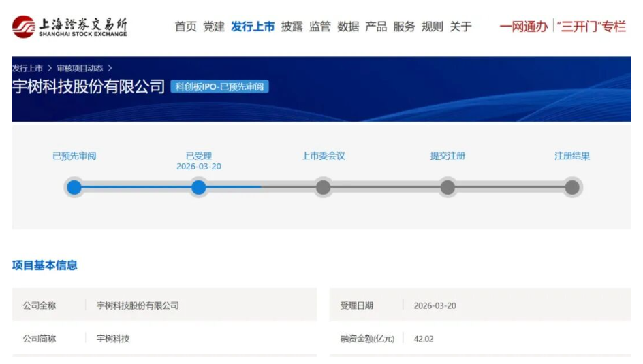This screenshot has height=364, width=643.
Task: Select the 已预先审阅 progress step circle
Action: 74,187
